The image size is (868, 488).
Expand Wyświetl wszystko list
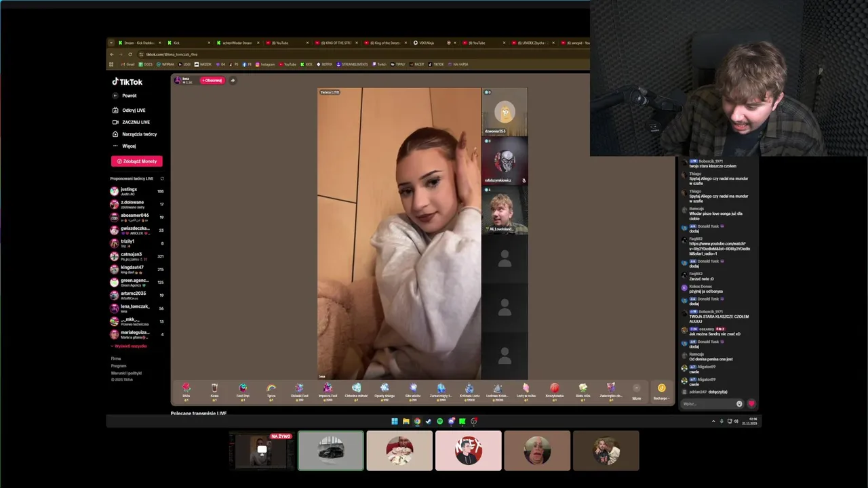pyautogui.click(x=129, y=346)
